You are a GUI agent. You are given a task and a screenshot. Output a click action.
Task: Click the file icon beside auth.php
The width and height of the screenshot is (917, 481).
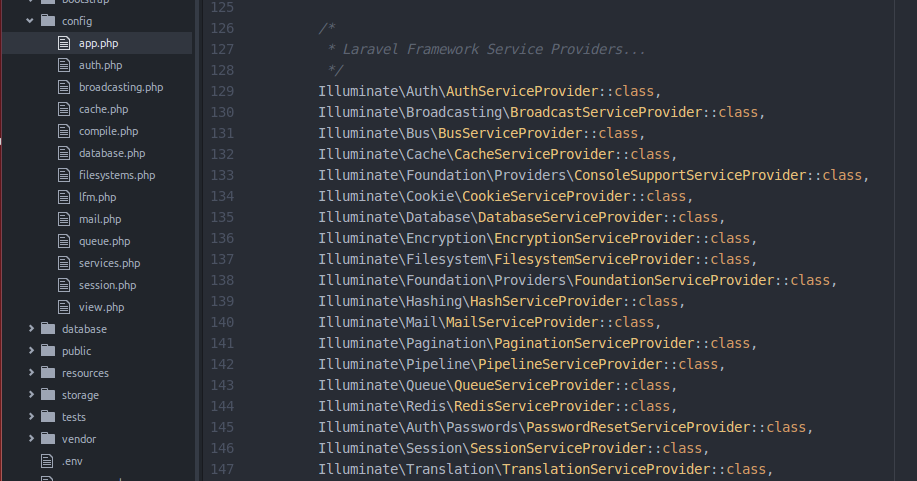click(x=64, y=65)
